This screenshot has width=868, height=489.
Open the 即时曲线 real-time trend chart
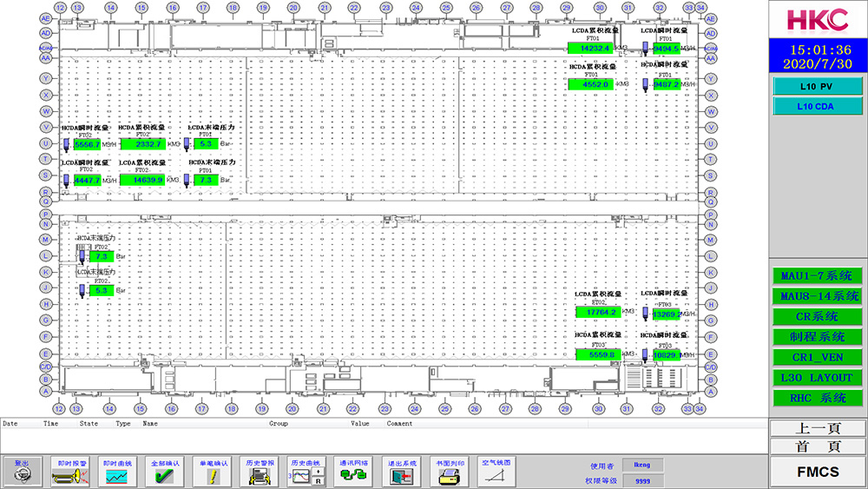(116, 475)
